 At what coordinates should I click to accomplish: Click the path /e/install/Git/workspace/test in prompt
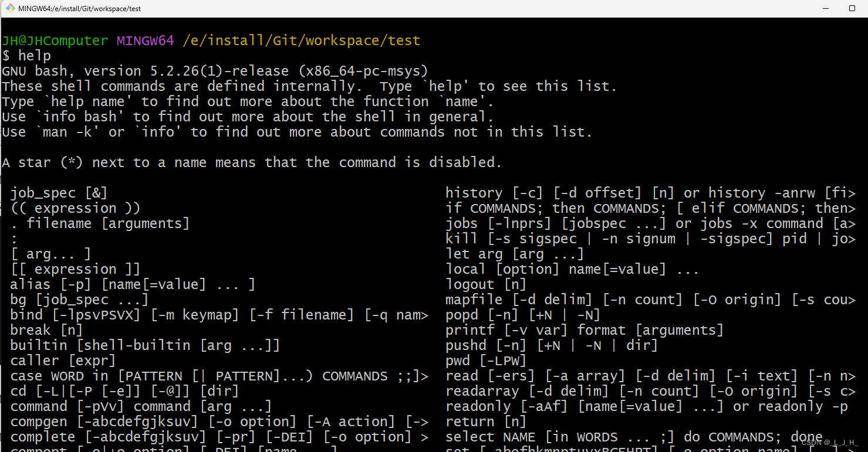(301, 40)
